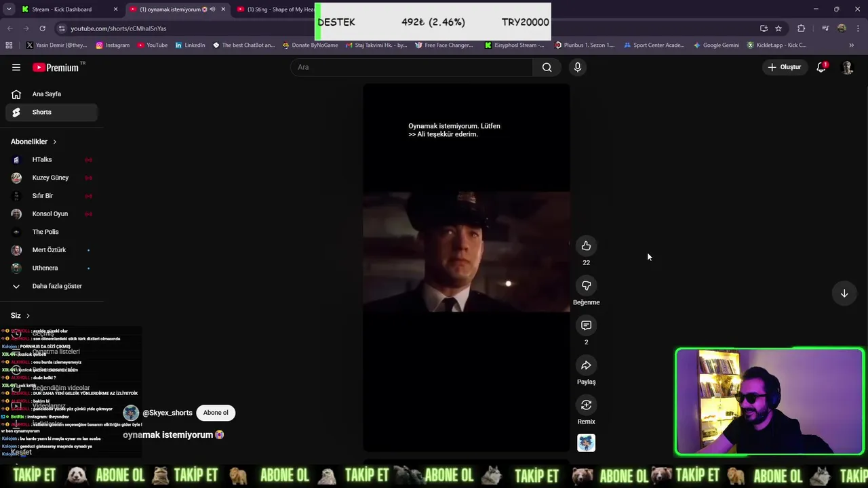Open Sıfır Bir channel
This screenshot has width=868, height=488.
point(52,196)
